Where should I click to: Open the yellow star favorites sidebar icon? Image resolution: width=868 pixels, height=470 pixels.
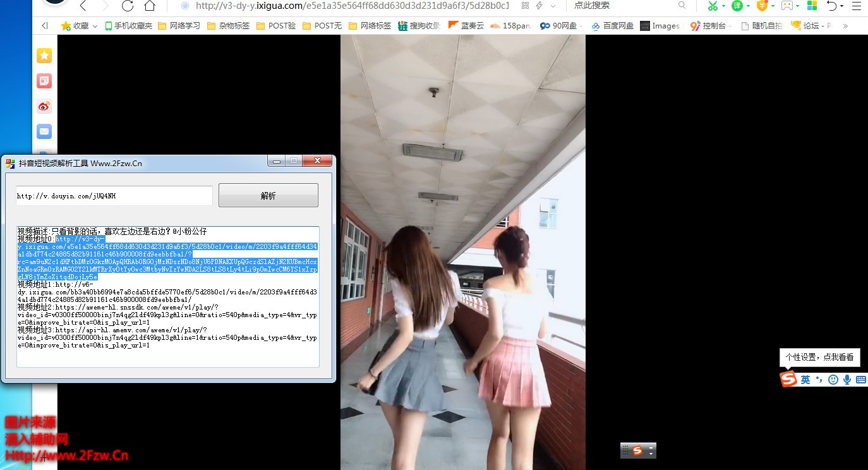click(44, 56)
